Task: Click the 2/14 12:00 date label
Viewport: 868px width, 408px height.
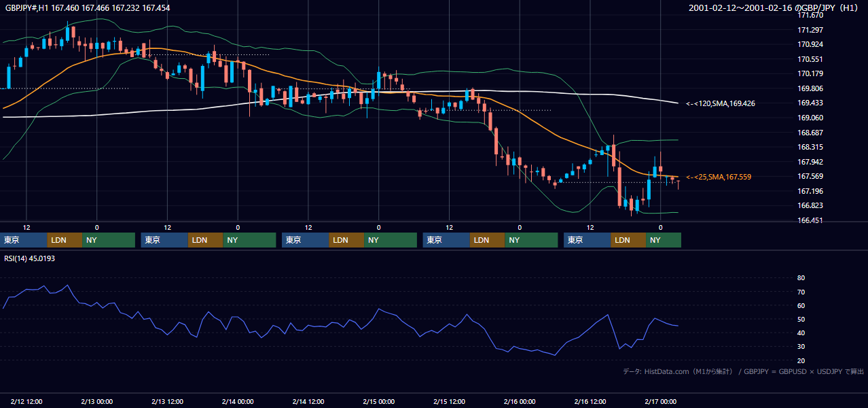Action: (x=308, y=401)
